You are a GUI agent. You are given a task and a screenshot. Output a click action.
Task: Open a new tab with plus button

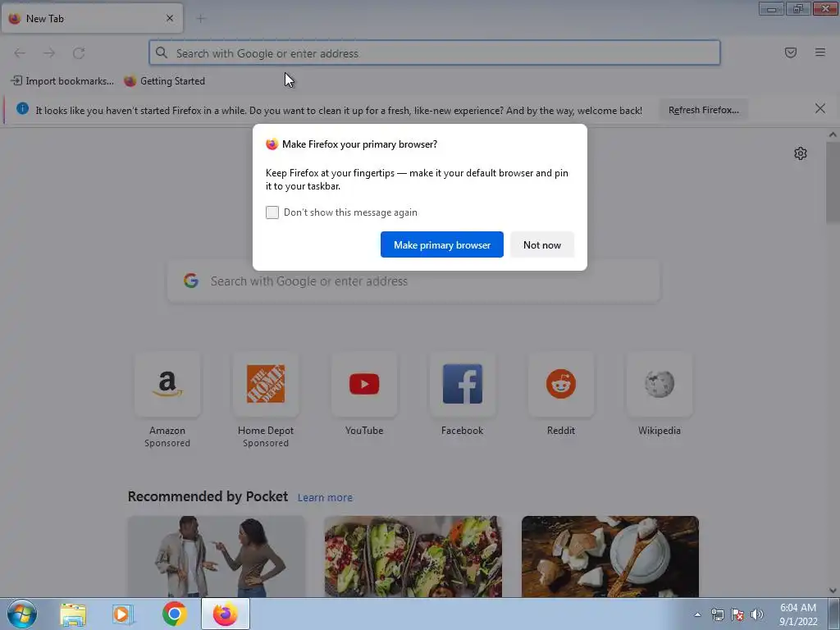coord(201,19)
